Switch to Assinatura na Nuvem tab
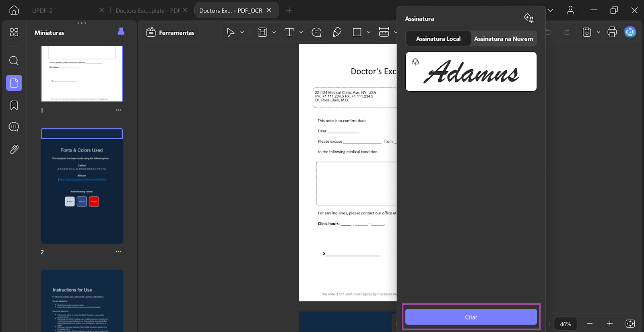The width and height of the screenshot is (644, 332). tap(504, 39)
